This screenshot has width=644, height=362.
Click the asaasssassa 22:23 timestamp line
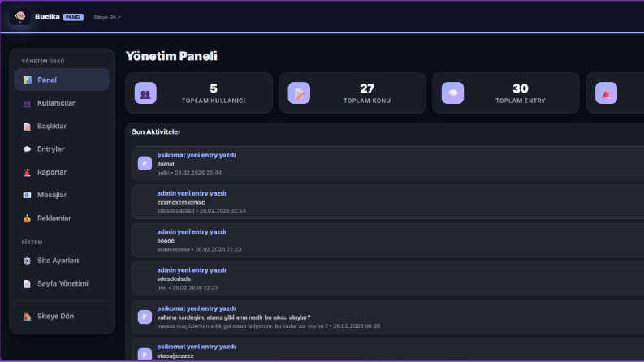tap(199, 249)
